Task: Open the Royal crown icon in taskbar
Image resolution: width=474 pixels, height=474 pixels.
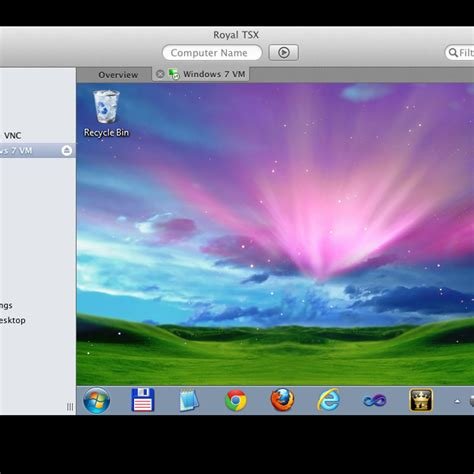Action: coord(421,400)
